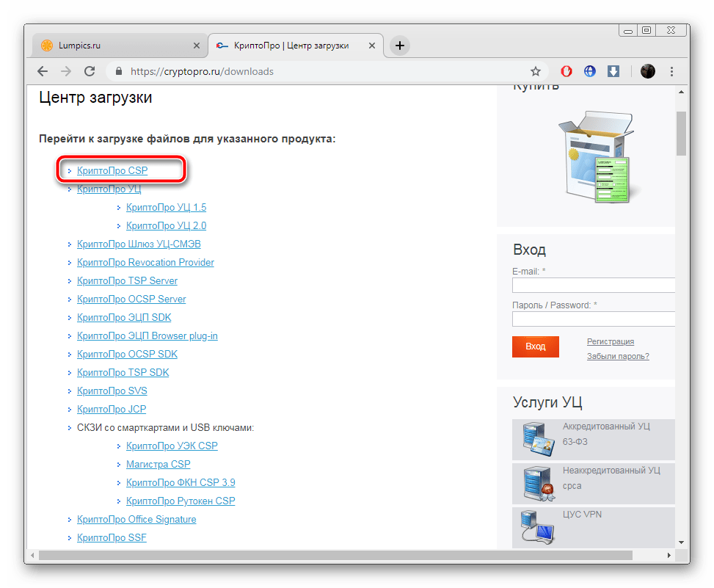Focus the E-mail input field

[593, 286]
